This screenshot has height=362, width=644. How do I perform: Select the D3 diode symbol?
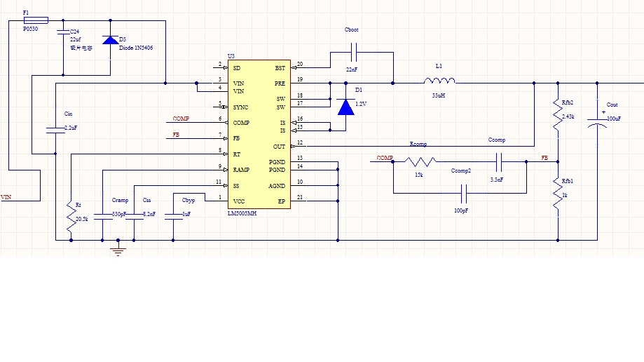(110, 40)
